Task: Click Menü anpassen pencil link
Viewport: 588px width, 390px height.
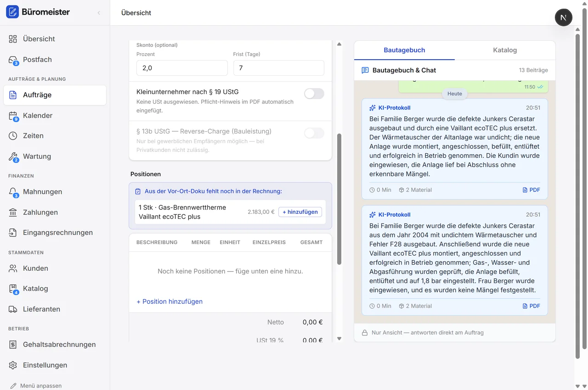Action: tap(36, 386)
